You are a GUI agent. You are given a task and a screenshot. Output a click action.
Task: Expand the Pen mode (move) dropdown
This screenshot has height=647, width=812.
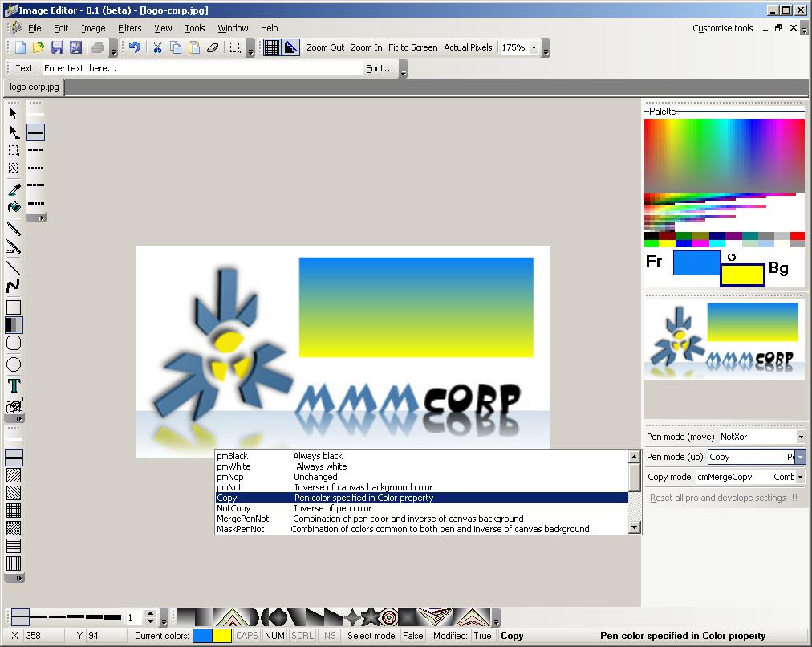click(x=801, y=437)
